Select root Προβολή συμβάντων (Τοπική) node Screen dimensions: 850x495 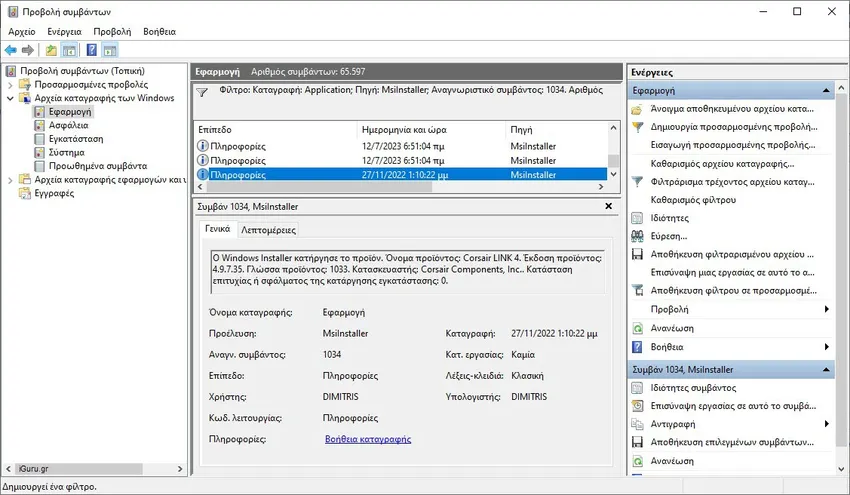pos(82,71)
